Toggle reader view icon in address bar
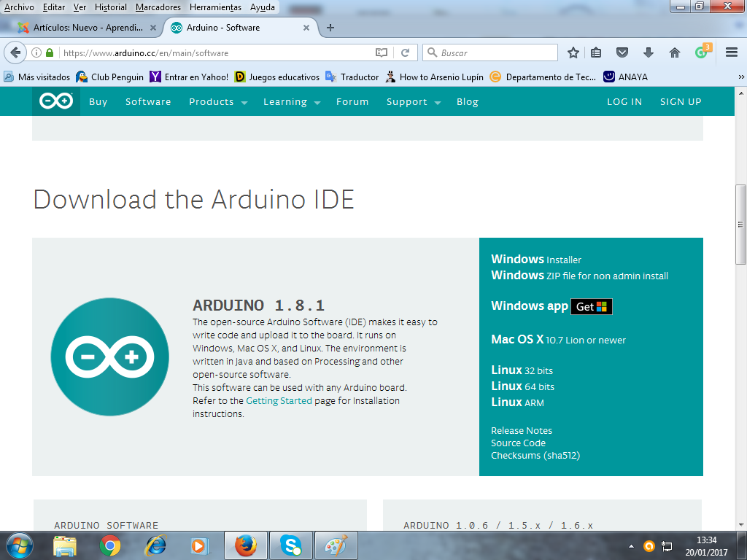The image size is (747, 560). 381,52
